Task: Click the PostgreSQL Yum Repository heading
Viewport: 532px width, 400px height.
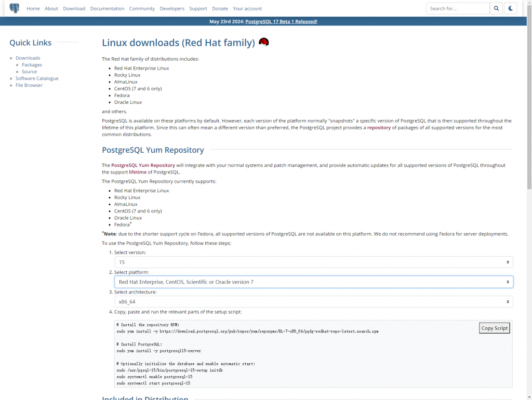Action: pos(153,150)
